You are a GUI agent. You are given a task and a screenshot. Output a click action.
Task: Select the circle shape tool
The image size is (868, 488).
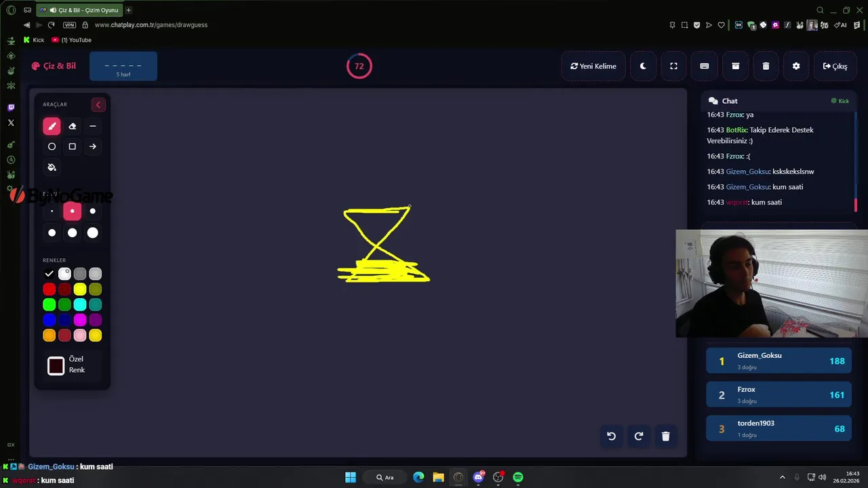point(52,146)
